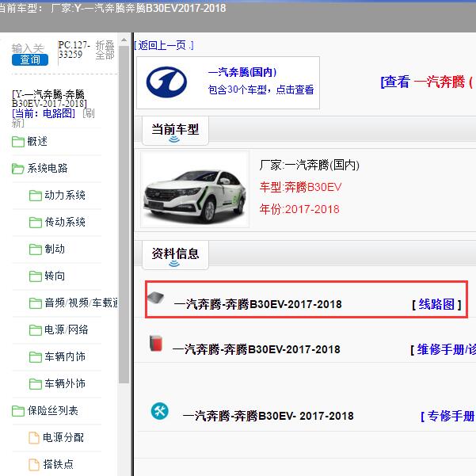Click folder icon beside 制动
Screen dimensions: 476x476
[36, 249]
